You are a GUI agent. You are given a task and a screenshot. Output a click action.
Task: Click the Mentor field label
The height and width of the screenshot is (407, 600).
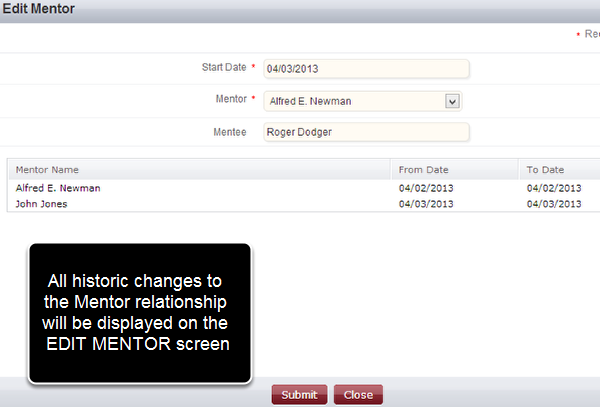[x=231, y=99]
